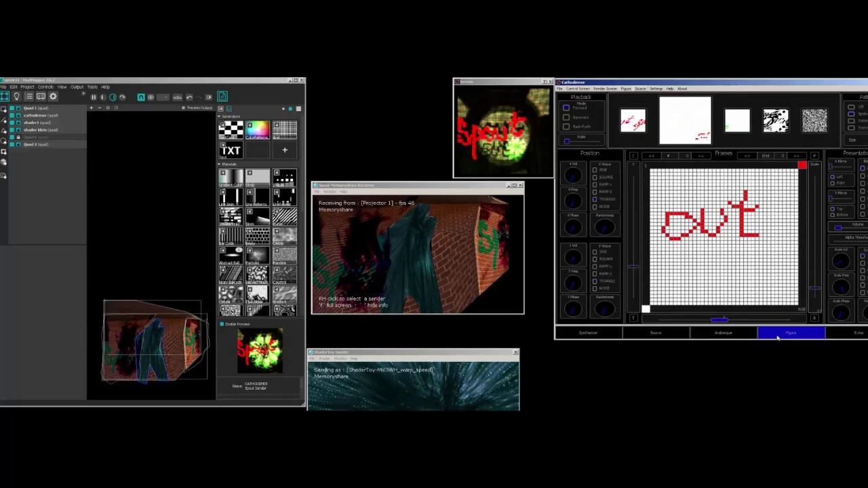Open the projector settings icon in MadMapper
Image resolution: width=868 pixels, height=488 pixels.
(41, 96)
